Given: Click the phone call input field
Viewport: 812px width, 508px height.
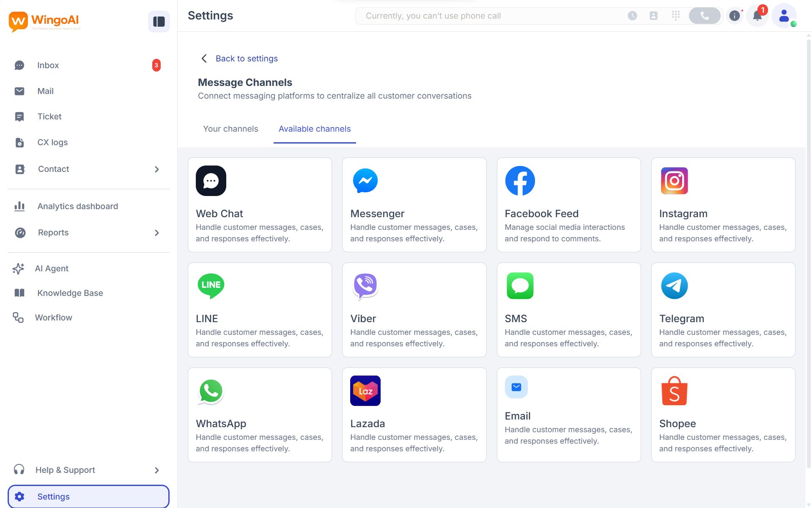Looking at the screenshot, I should 486,16.
